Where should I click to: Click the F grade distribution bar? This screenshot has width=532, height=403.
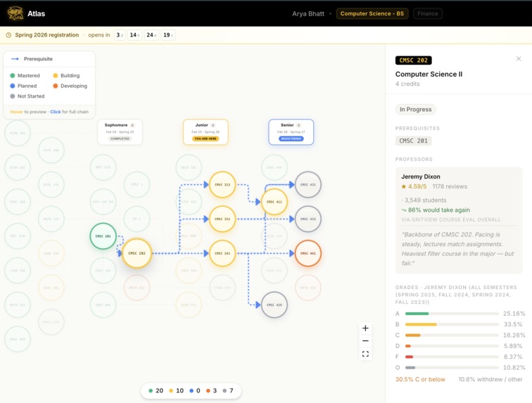(452, 357)
